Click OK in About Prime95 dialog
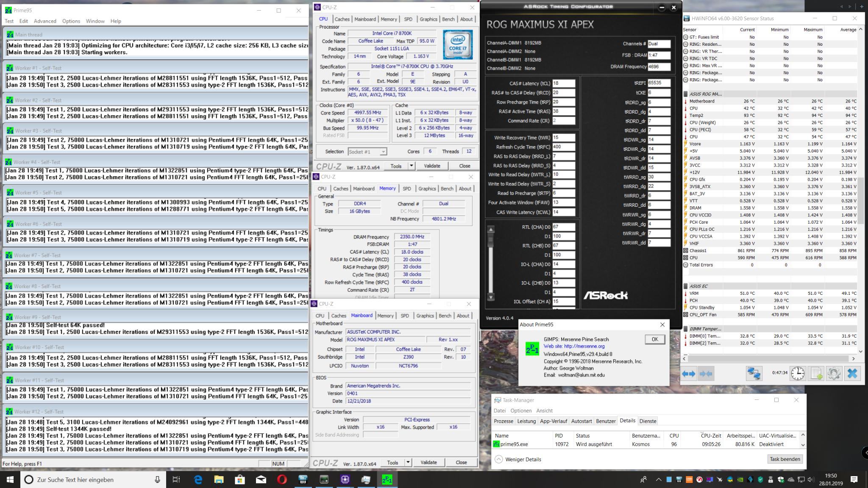Viewport: 868px width, 488px height. point(655,339)
